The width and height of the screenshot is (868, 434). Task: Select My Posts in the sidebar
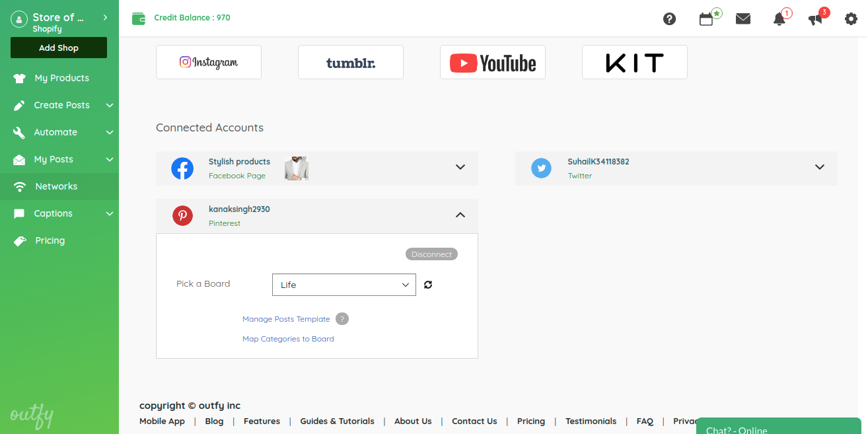click(54, 159)
